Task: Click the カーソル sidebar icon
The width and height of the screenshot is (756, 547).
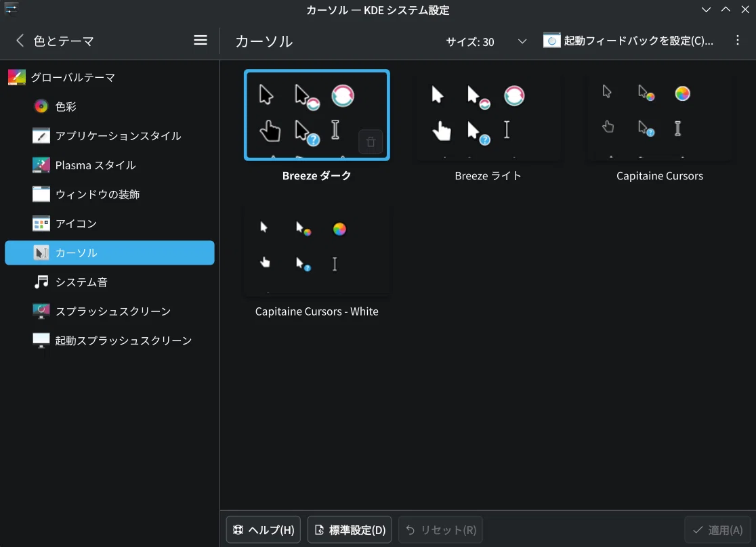Action: tap(41, 253)
